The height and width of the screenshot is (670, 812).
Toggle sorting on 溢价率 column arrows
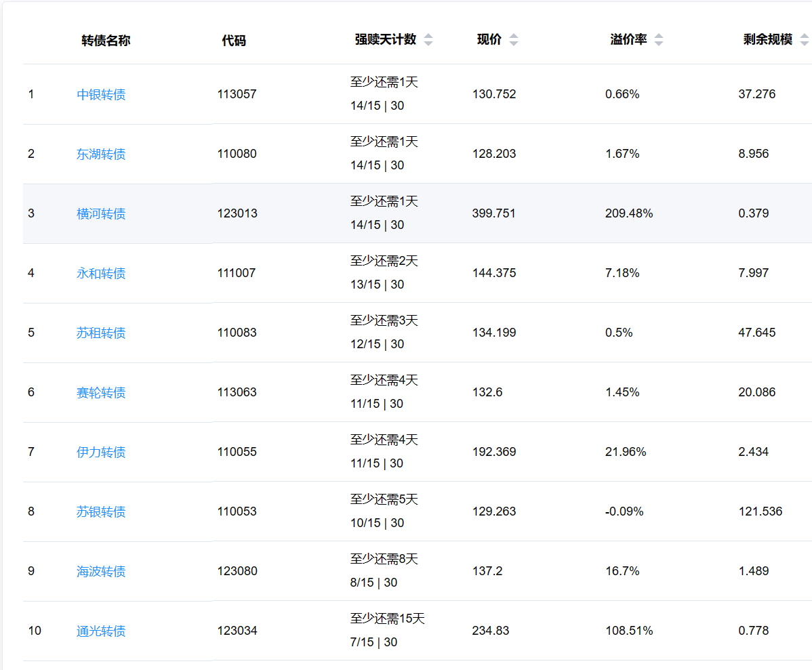658,40
